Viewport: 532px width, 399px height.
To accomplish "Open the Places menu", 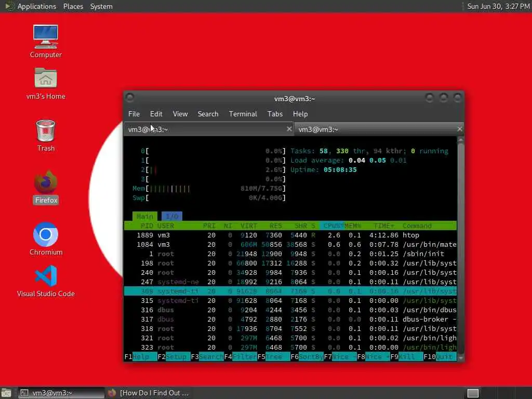I will (73, 6).
